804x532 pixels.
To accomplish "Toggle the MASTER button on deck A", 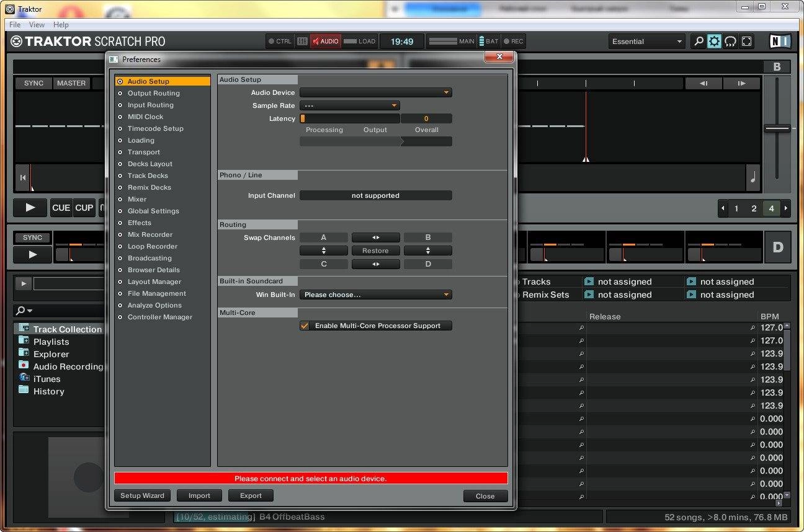I will pyautogui.click(x=71, y=83).
